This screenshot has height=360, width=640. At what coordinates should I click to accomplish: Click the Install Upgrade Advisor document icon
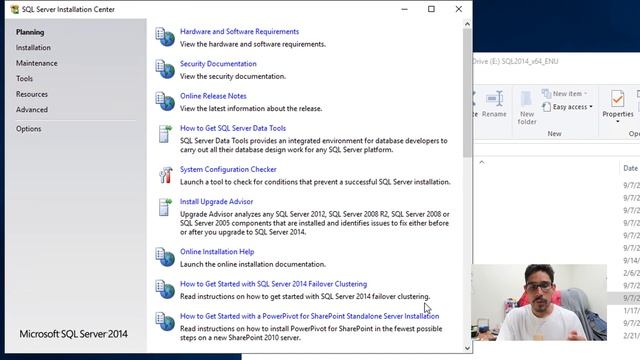(165, 207)
